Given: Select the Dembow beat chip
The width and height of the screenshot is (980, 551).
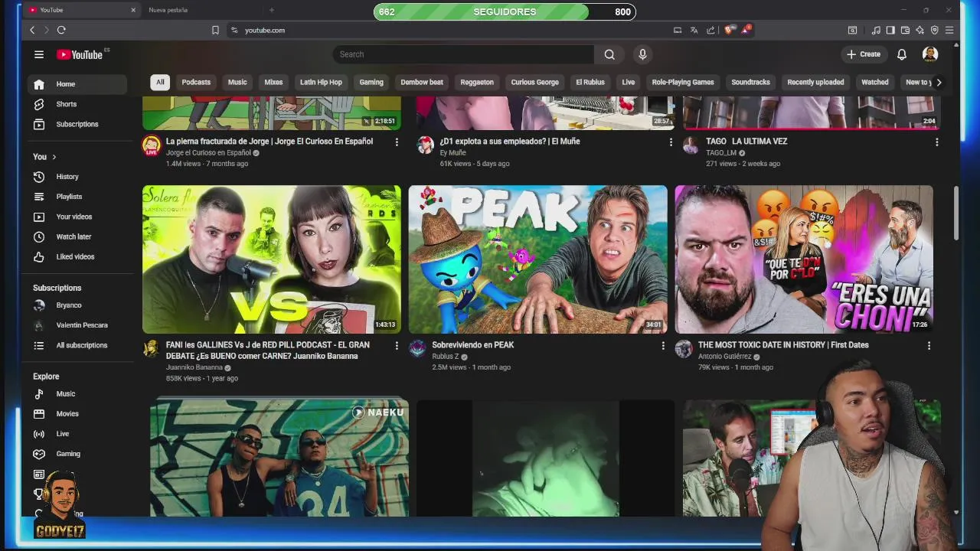Looking at the screenshot, I should [x=422, y=82].
